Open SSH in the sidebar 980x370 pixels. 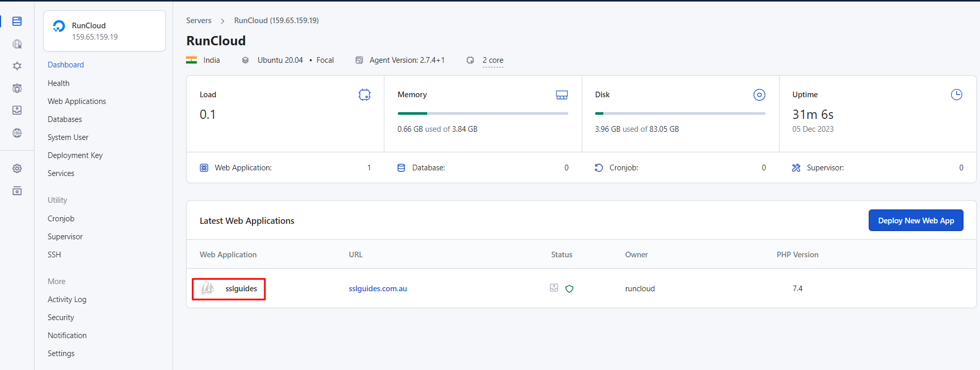[x=54, y=255]
